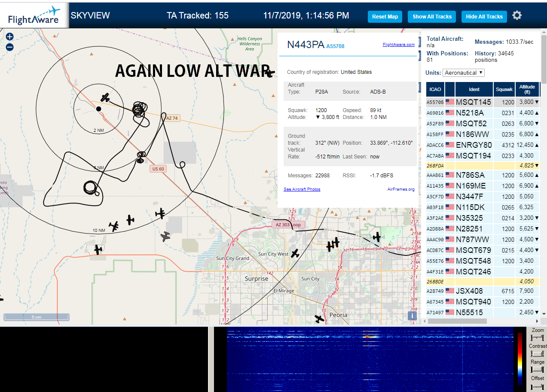547x392 pixels.
Task: Select the MSQT52 row in the list
Action: coord(483,124)
